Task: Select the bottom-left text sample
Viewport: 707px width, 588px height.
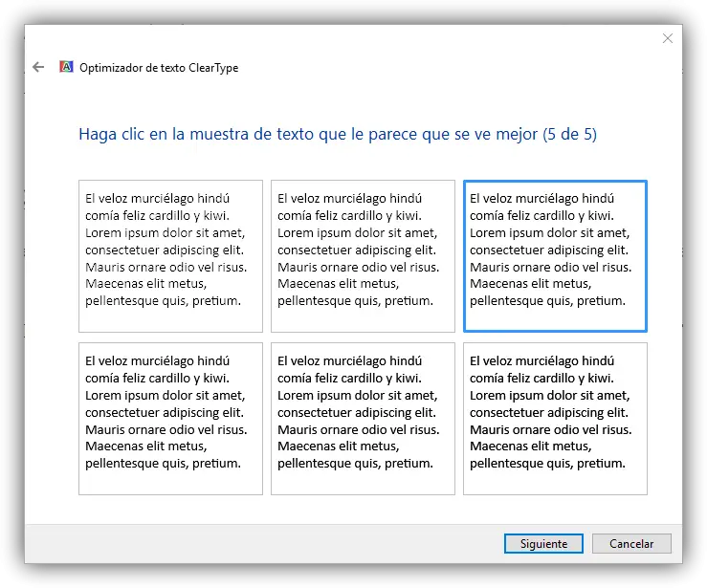Action: tap(170, 419)
